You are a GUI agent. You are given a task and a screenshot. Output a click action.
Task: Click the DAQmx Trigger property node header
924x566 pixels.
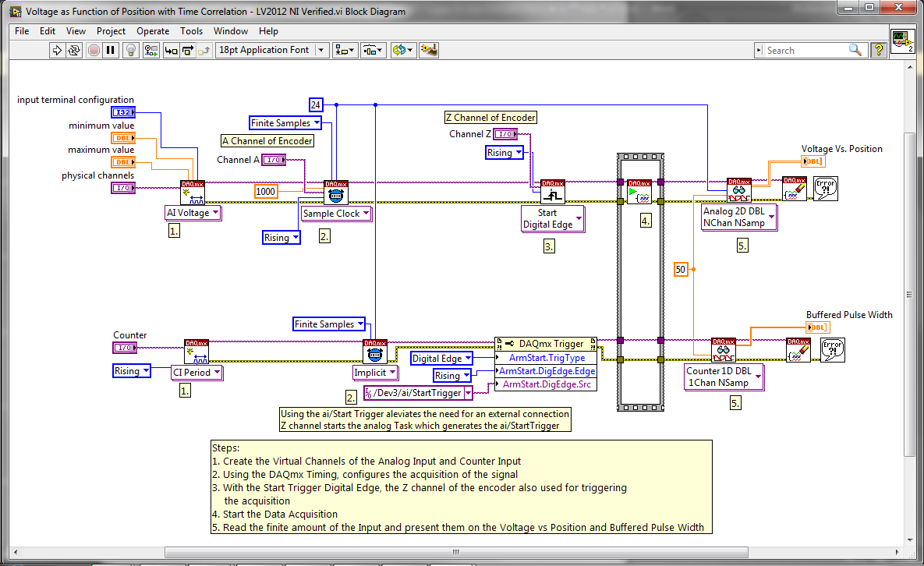click(x=546, y=343)
